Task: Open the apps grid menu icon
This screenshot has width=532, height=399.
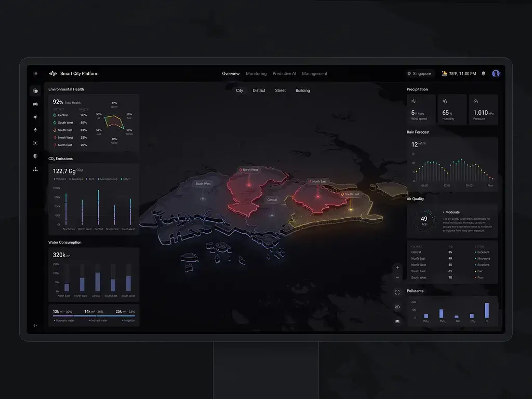Action: point(35,74)
